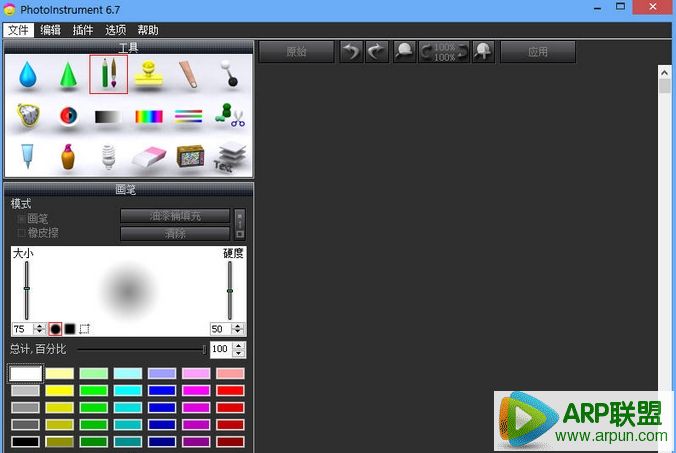The width and height of the screenshot is (676, 453).
Task: Open the 插件 menu
Action: pyautogui.click(x=83, y=30)
